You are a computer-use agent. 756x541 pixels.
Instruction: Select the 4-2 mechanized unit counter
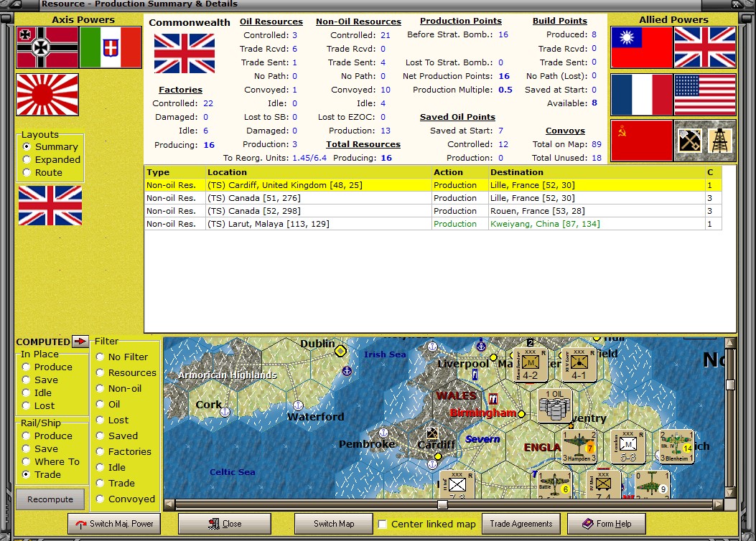coord(530,364)
